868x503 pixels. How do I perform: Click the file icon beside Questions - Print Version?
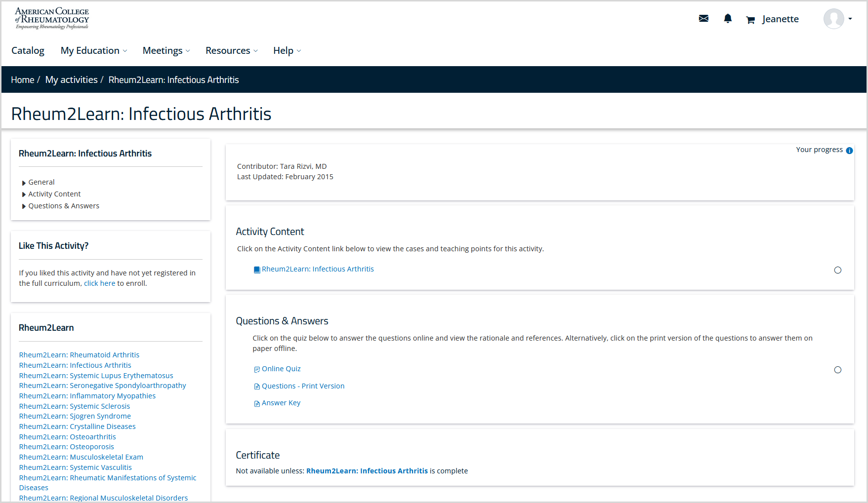coord(257,387)
